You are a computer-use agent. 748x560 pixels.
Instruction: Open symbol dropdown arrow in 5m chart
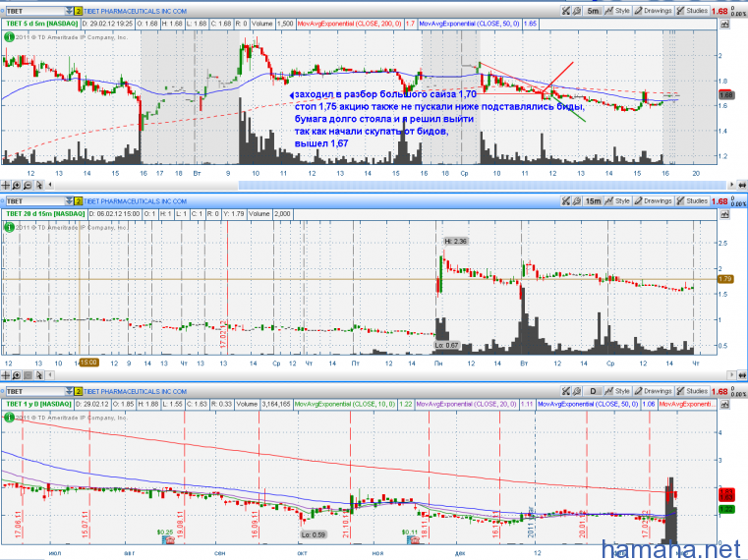pos(69,11)
